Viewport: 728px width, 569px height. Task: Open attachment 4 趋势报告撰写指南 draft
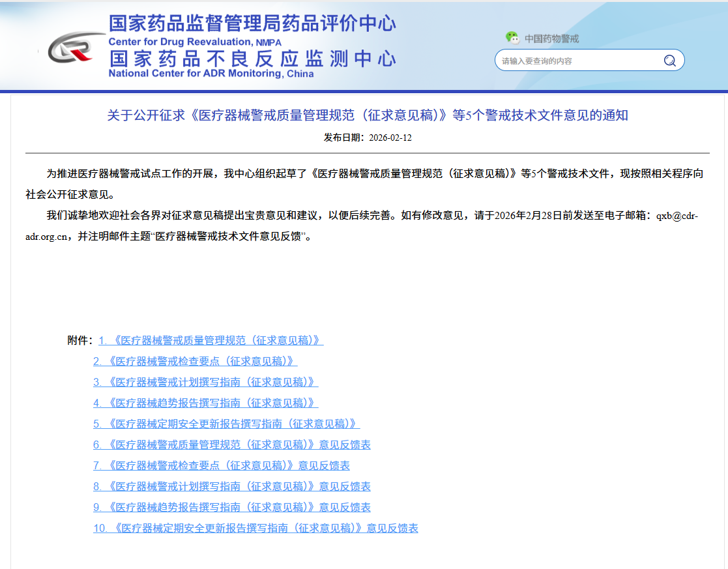click(x=205, y=403)
